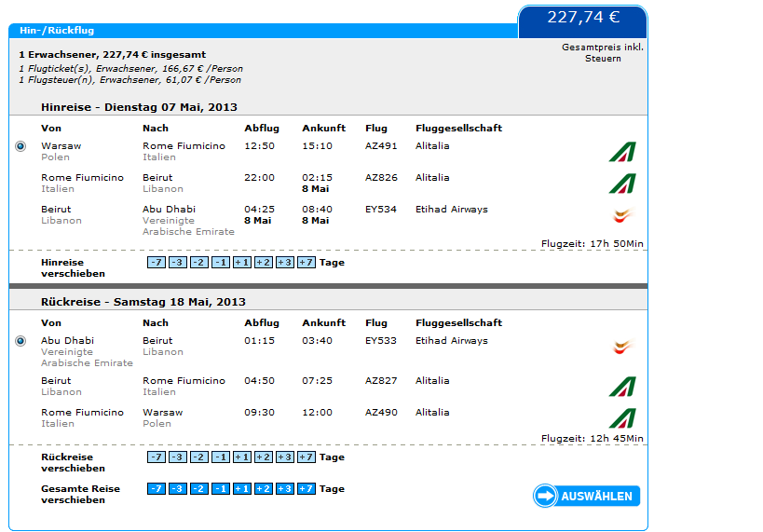
Task: Click flight number AZ826
Action: [x=381, y=178]
